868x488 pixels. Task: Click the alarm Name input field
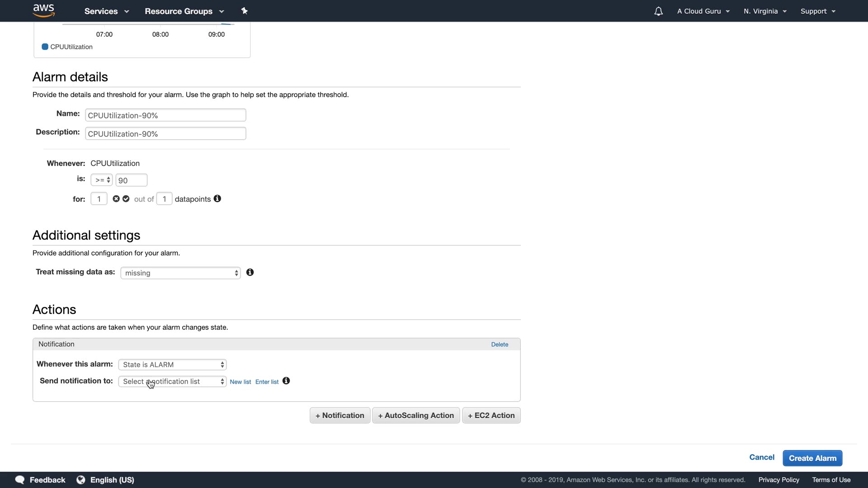tap(165, 115)
